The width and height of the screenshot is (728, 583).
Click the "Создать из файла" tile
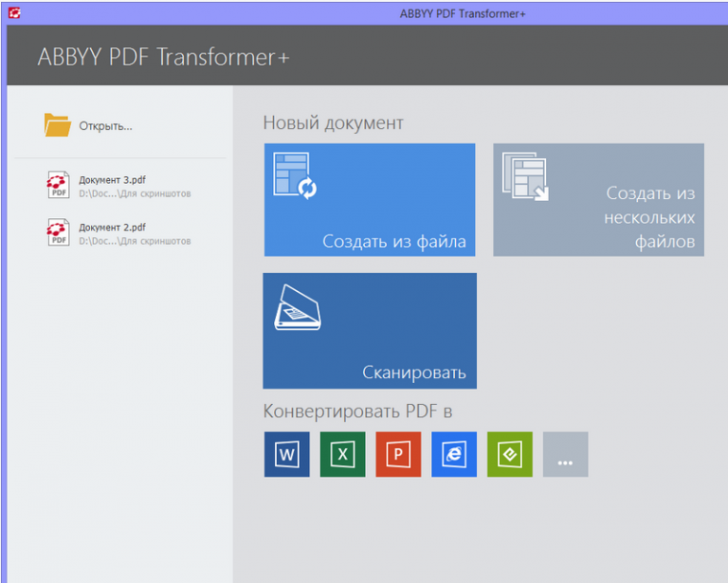point(370,200)
